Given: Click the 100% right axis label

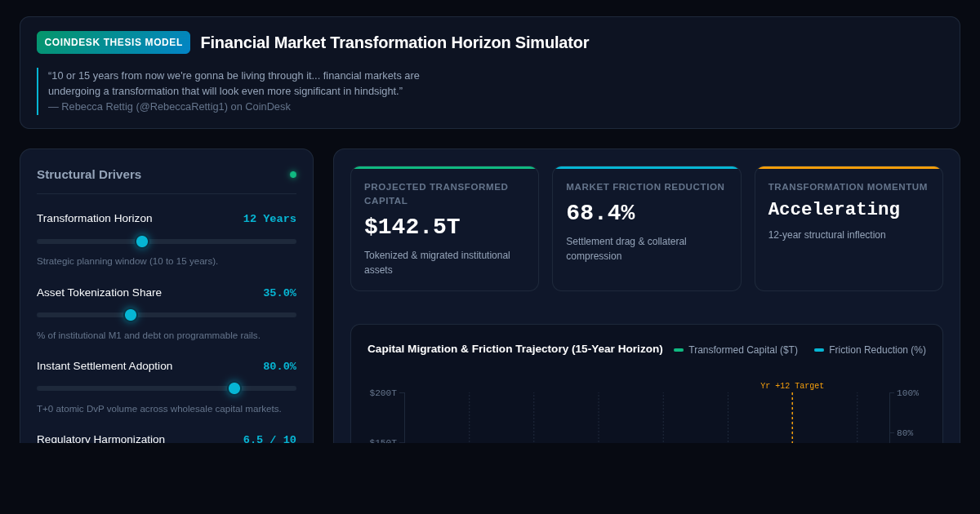Looking at the screenshot, I should (x=907, y=393).
